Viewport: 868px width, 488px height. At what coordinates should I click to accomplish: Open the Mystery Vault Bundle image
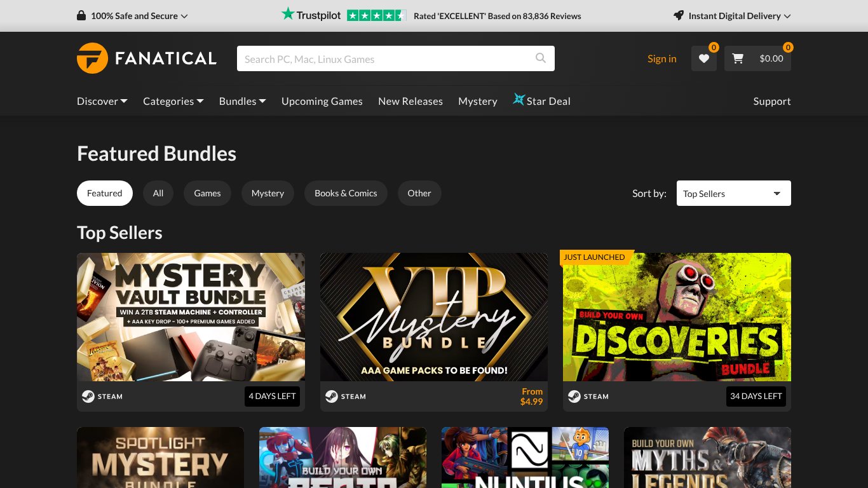click(191, 317)
